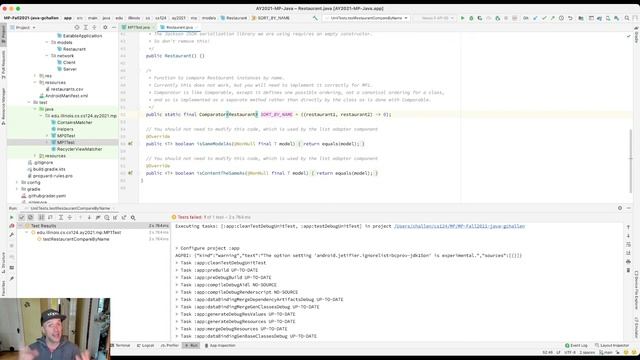Expand all nodes in Project panel
The image size is (640, 360).
tap(86, 27)
